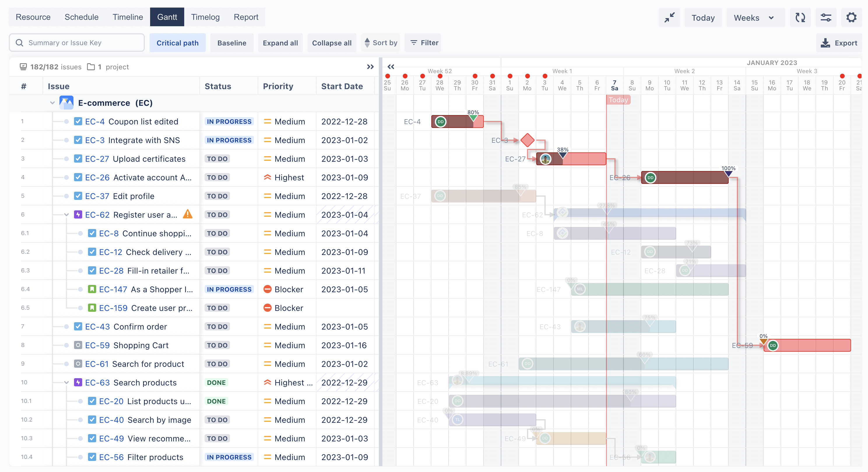This screenshot has width=868, height=472.
Task: Collapse the EC-63 Search products epic
Action: tap(66, 382)
